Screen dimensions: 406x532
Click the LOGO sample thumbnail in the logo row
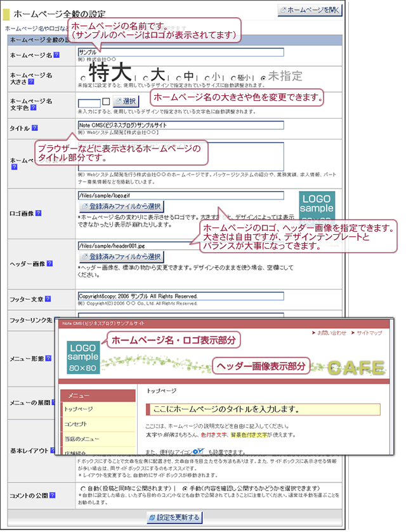tap(317, 208)
